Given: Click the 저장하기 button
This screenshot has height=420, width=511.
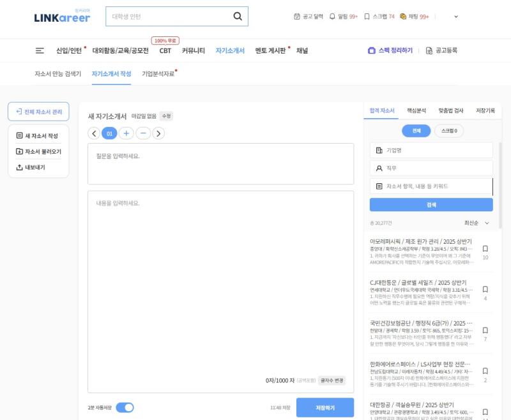Looking at the screenshot, I should coord(324,407).
